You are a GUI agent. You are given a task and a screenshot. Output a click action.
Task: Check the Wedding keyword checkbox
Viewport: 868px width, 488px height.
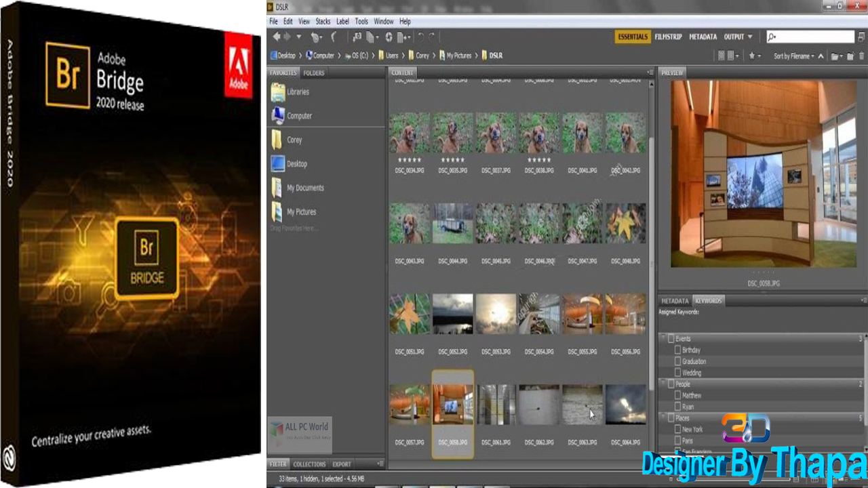[677, 373]
